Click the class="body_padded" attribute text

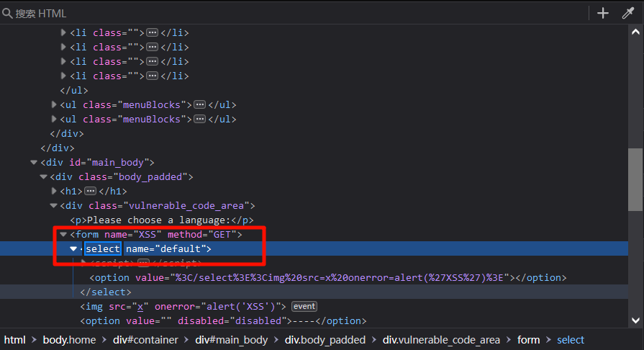click(133, 177)
